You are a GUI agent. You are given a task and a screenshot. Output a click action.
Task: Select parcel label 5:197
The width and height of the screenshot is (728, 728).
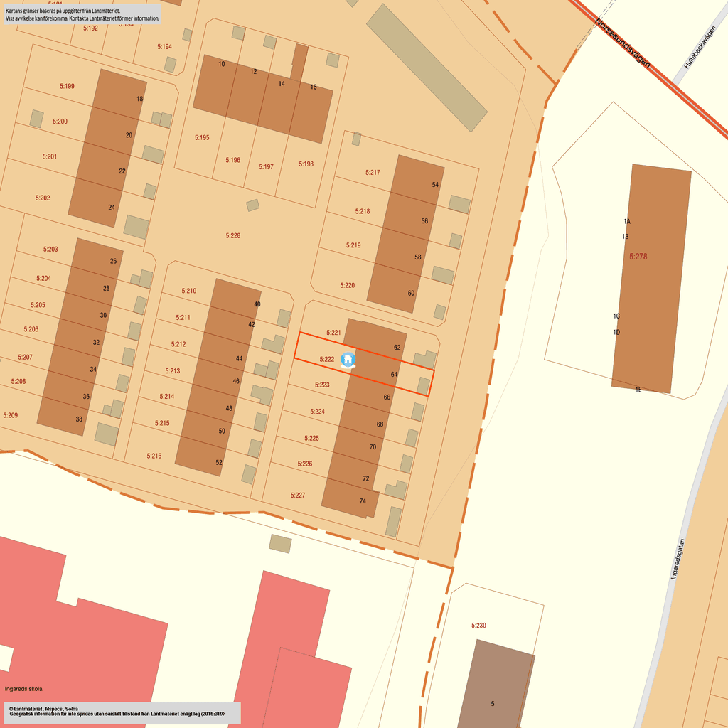[x=266, y=166]
